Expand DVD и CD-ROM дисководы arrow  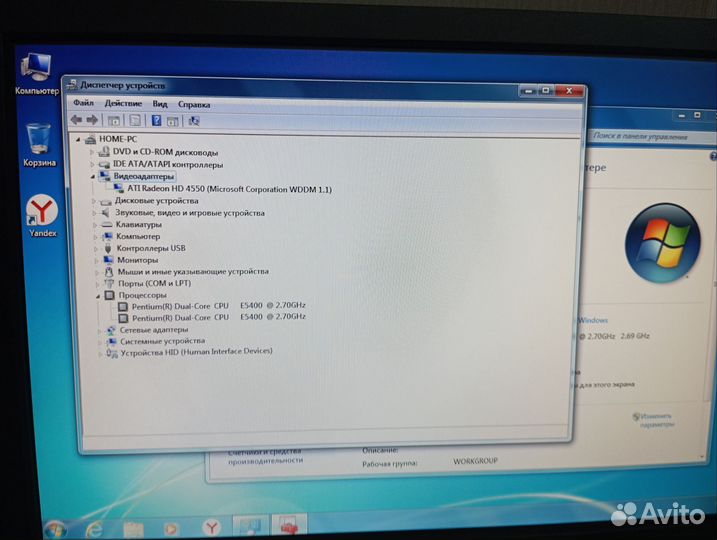(x=92, y=151)
